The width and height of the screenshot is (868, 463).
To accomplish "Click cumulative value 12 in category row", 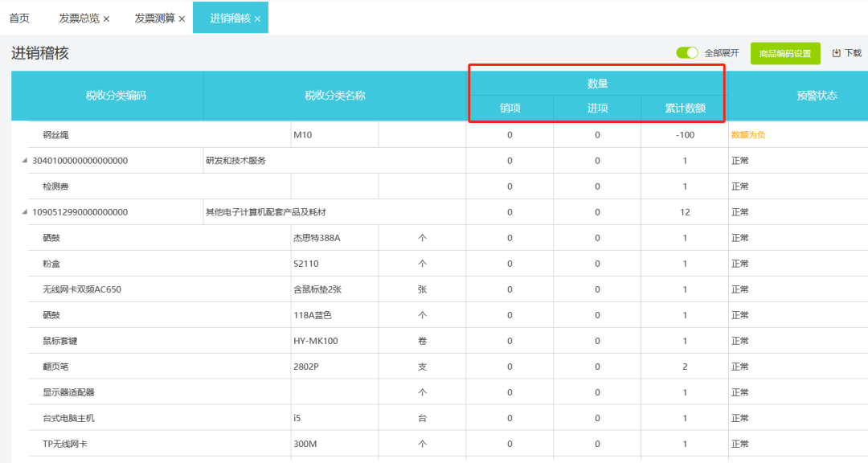I will click(x=685, y=212).
